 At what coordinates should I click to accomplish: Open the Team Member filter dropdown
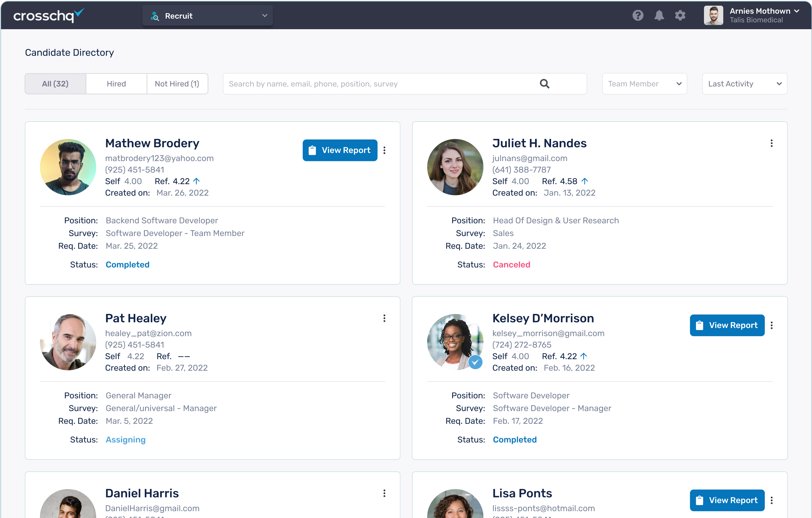[645, 84]
